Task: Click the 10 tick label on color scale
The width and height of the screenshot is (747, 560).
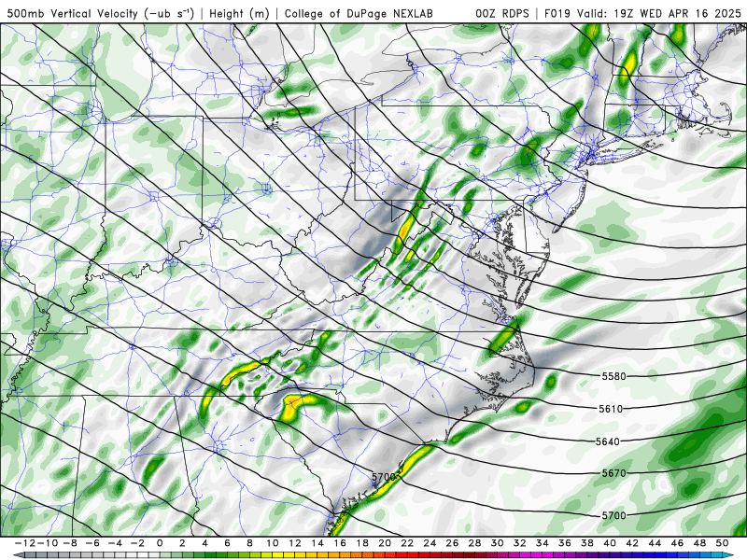Action: click(272, 543)
